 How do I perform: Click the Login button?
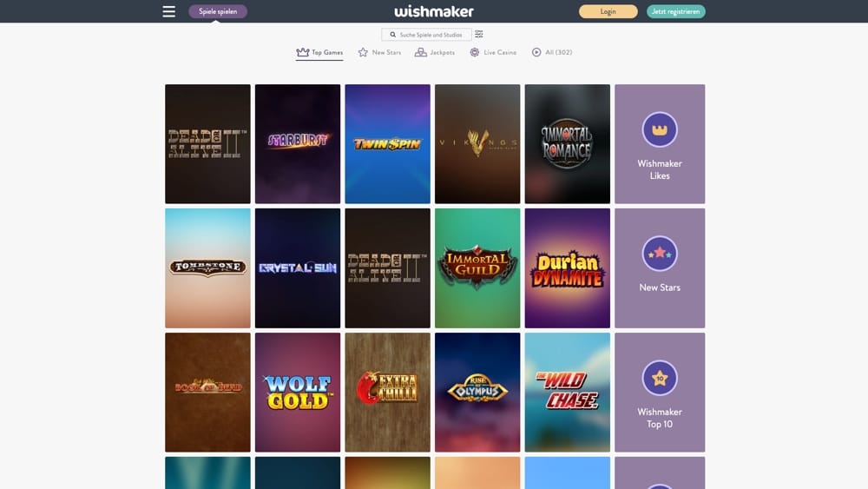(x=608, y=11)
